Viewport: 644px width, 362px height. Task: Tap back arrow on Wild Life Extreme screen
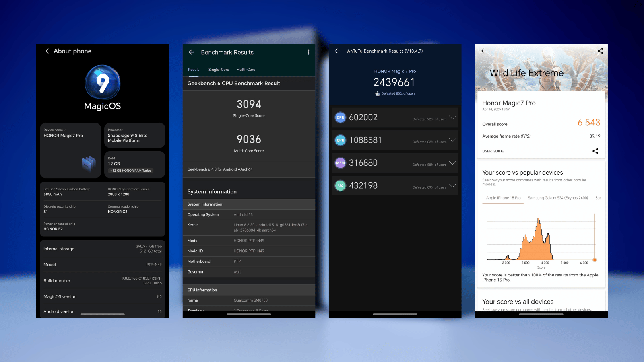click(x=483, y=51)
